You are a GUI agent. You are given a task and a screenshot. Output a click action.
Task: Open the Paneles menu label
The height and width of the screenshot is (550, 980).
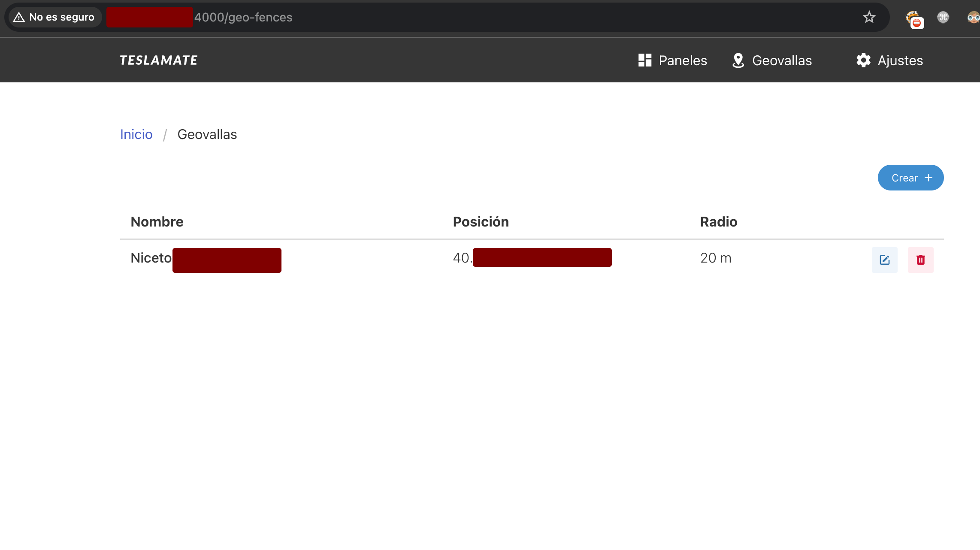click(x=683, y=60)
